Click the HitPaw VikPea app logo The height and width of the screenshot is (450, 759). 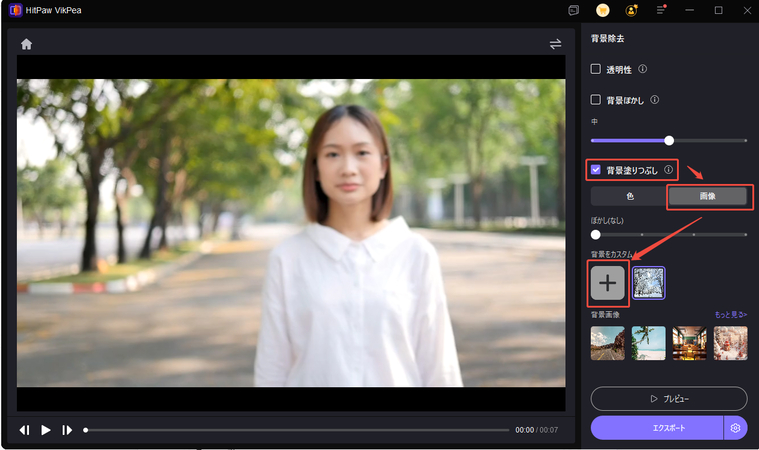[15, 10]
